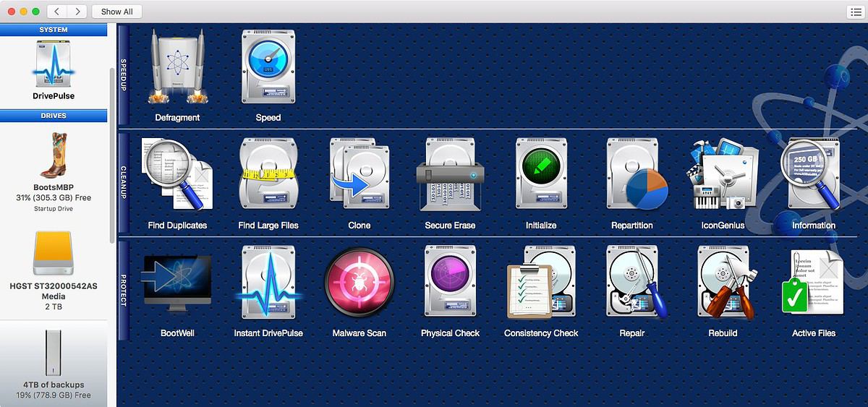Click the Show All button
868x407 pixels.
(x=117, y=12)
